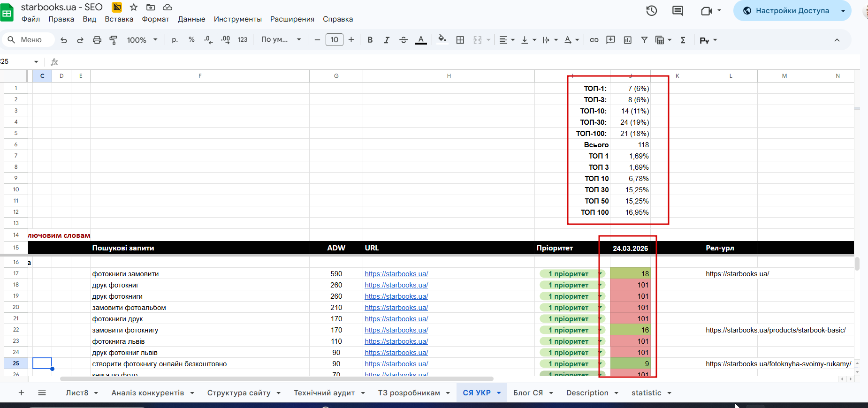Viewport: 868px width, 408px height.
Task: Start a video call with camera icon
Action: tap(707, 11)
